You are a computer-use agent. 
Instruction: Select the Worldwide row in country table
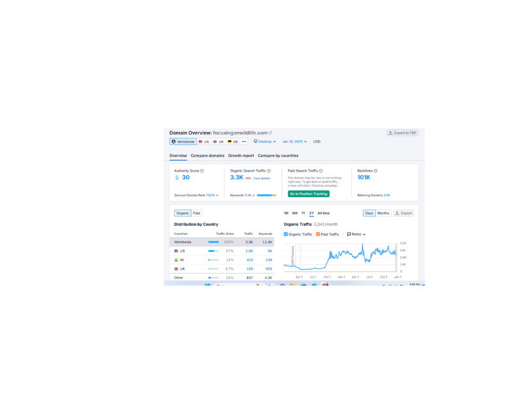click(221, 242)
